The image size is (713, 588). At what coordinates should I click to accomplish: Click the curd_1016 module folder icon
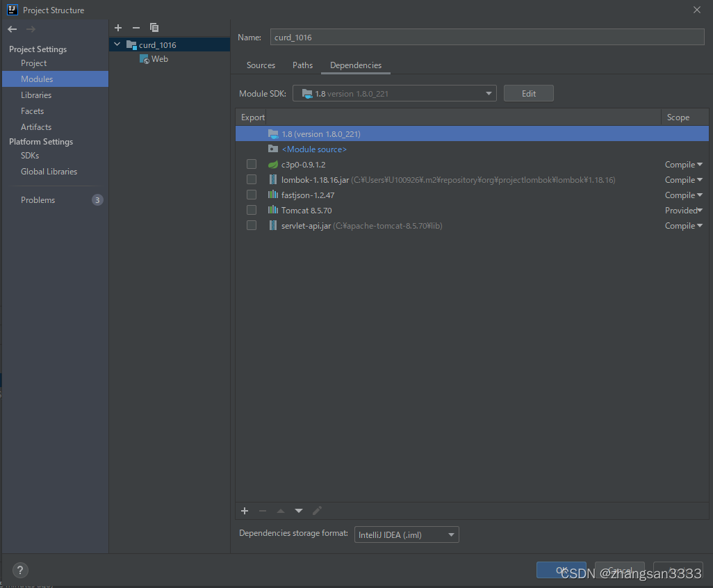[x=131, y=44]
